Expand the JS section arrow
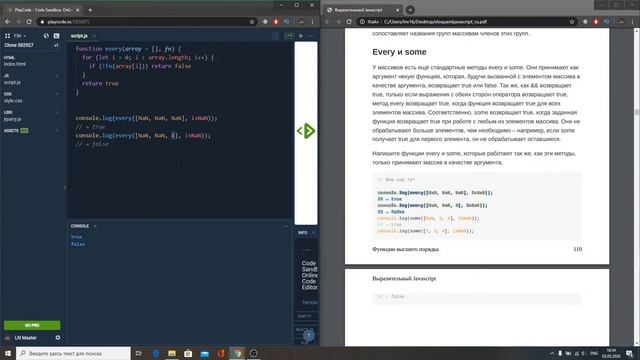Image resolution: width=640 pixels, height=360 pixels. (x=57, y=76)
